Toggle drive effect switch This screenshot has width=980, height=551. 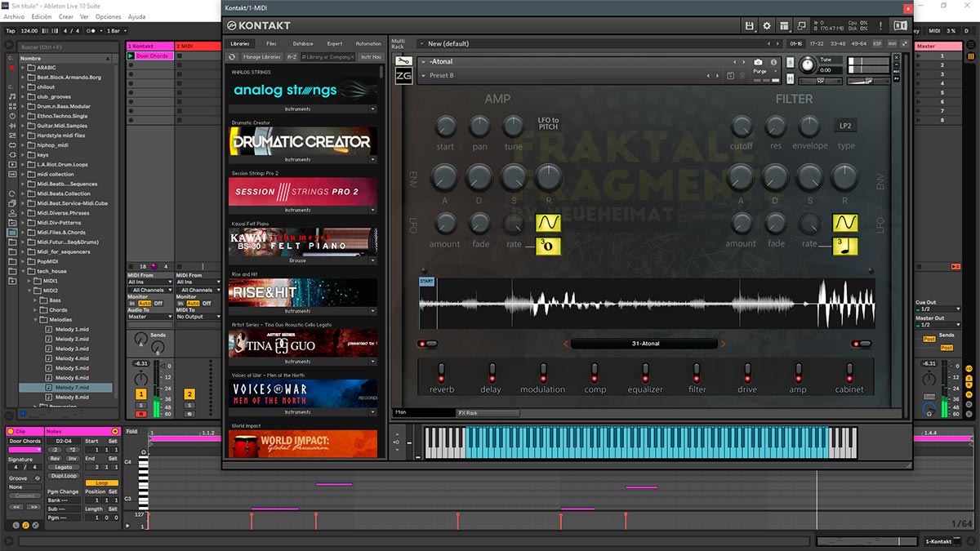(x=747, y=373)
